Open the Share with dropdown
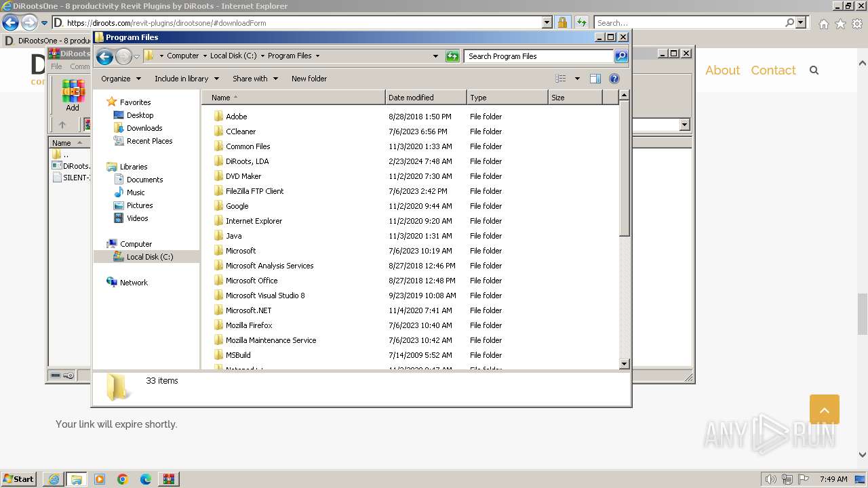 pos(255,79)
